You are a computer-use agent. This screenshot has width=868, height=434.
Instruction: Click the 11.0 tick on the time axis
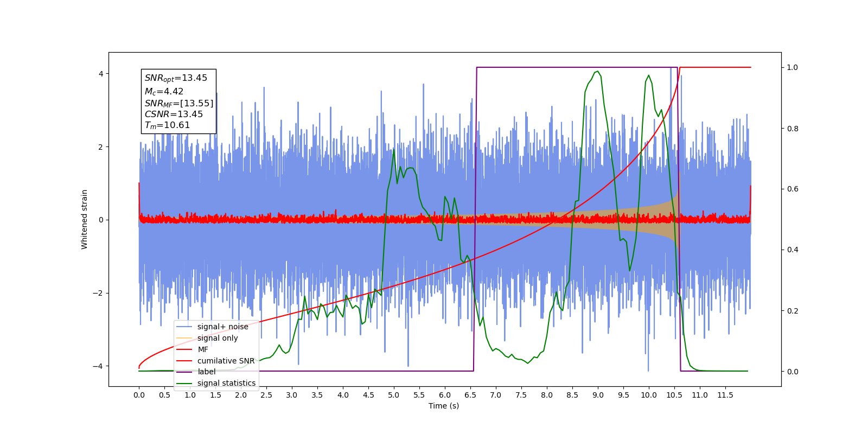(700, 395)
